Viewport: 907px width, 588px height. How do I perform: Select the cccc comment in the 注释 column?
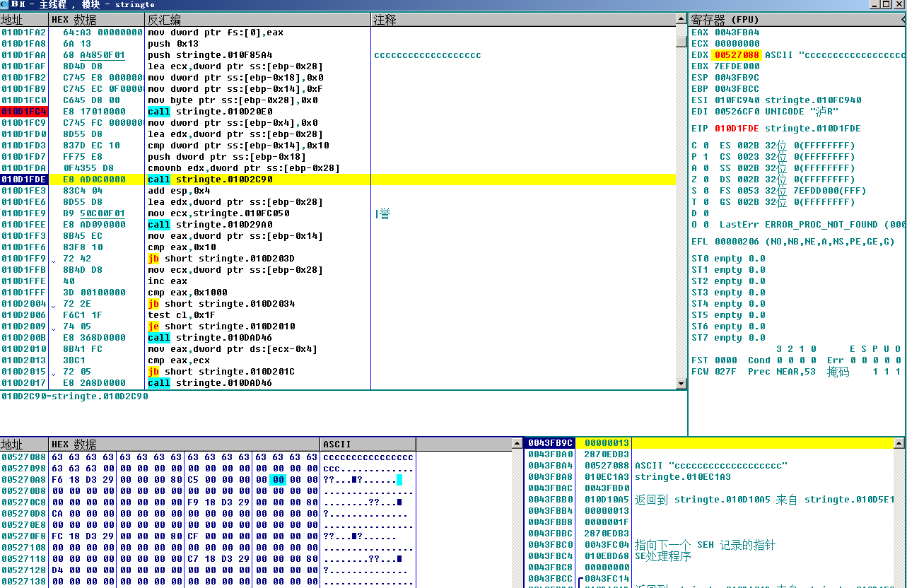428,55
